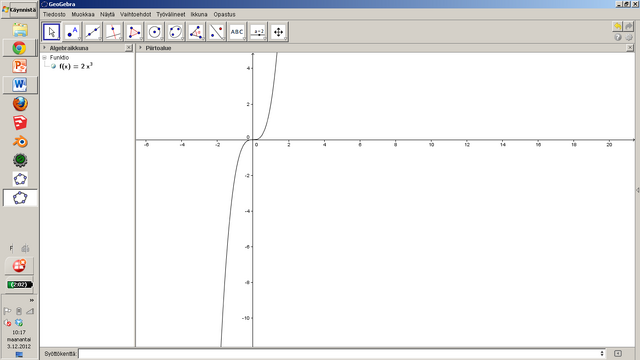
Task: Open the Muokkaa menu
Action: pos(83,14)
